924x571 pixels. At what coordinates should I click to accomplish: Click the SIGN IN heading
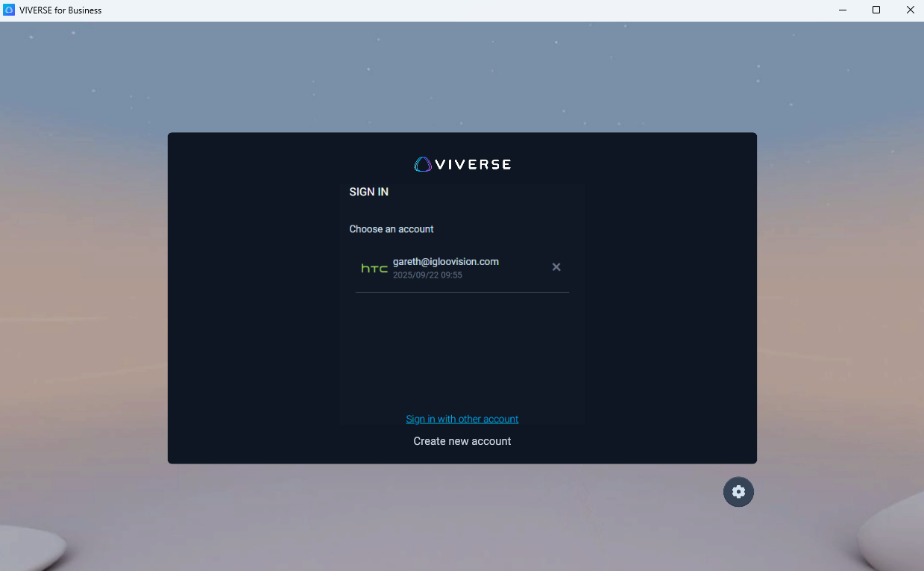coord(368,192)
